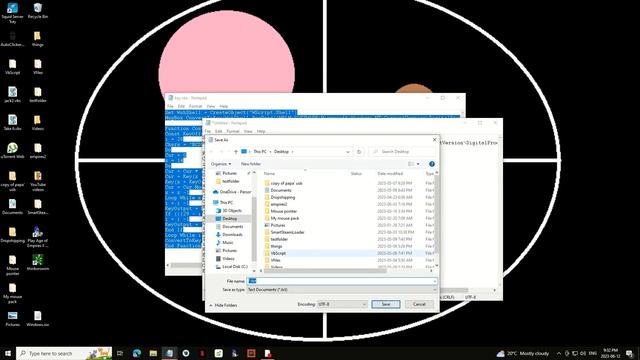Click the Cancel button in Save As dialog
Viewport: 640px width, 360px height.
click(419, 304)
